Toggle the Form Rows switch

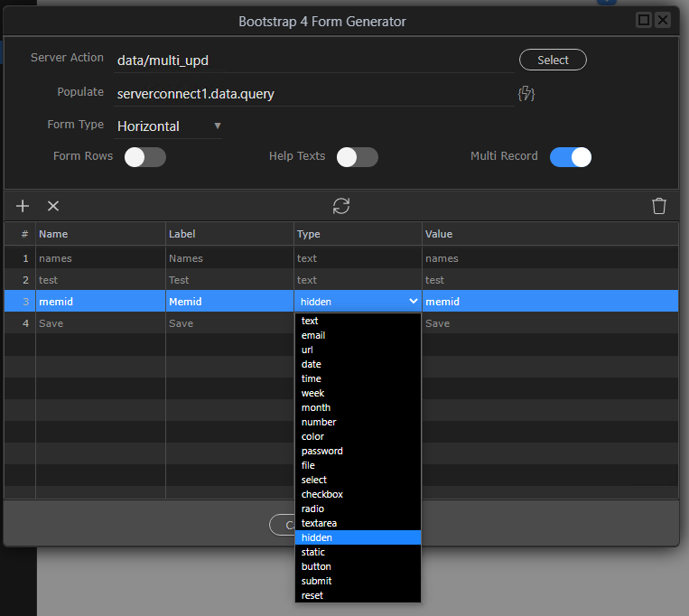144,157
